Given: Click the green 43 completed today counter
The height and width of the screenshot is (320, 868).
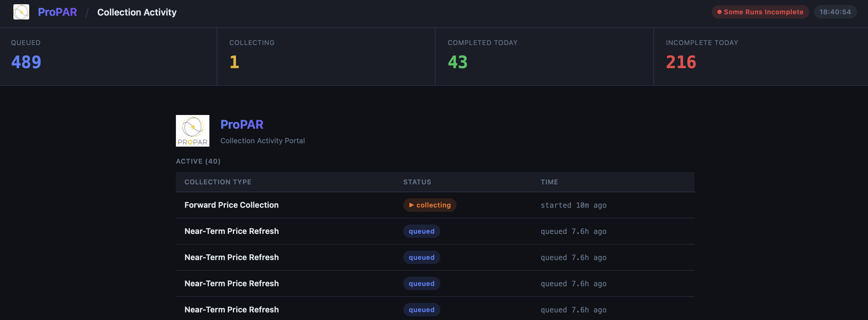Looking at the screenshot, I should point(457,62).
